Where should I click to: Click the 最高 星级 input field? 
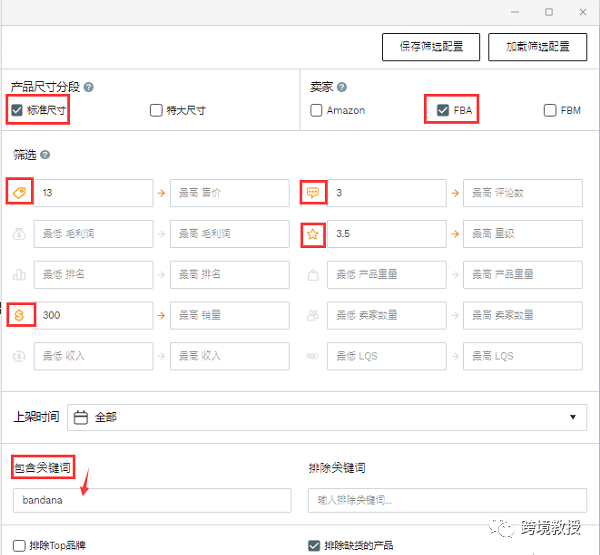tap(523, 234)
